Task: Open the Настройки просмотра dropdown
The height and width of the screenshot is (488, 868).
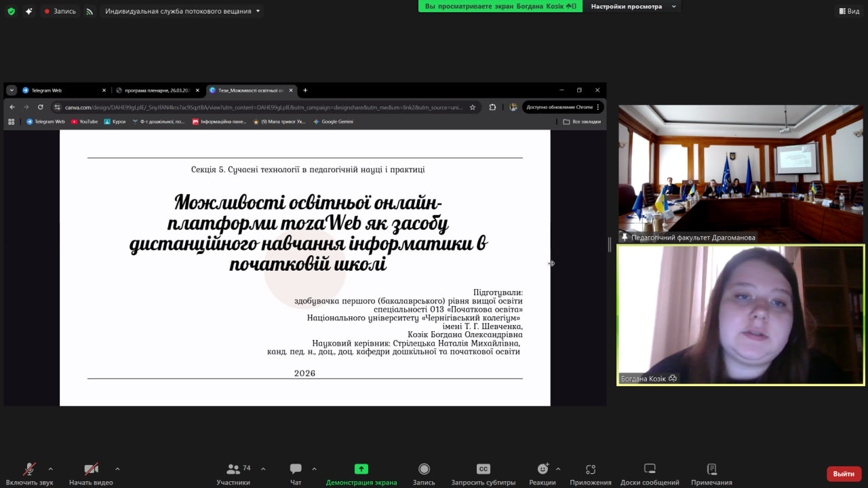Action: point(633,7)
